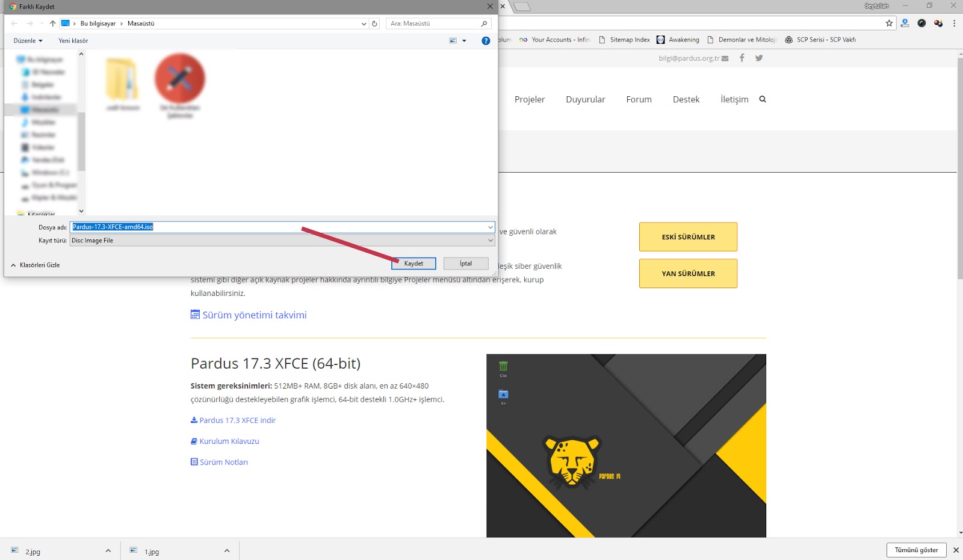The image size is (963, 560).
Task: Expand the address bar history dropdown
Action: [364, 24]
